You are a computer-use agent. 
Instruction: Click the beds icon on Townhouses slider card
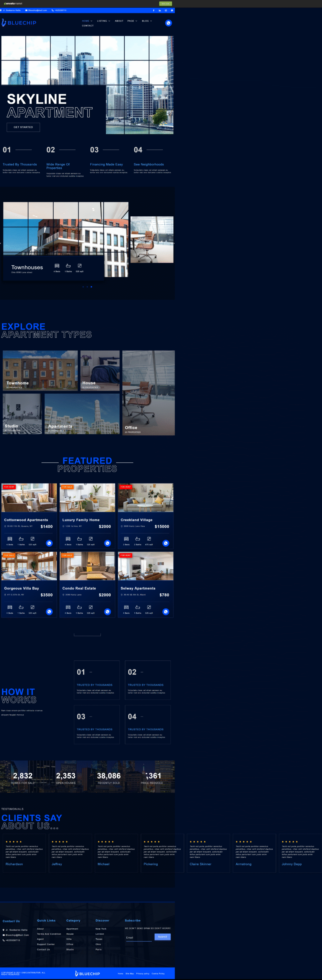[57, 266]
